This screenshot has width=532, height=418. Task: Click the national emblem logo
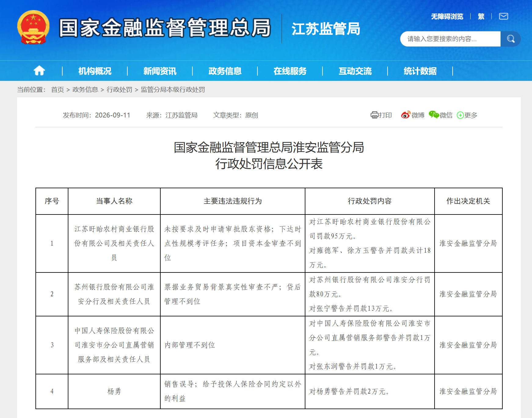click(33, 27)
